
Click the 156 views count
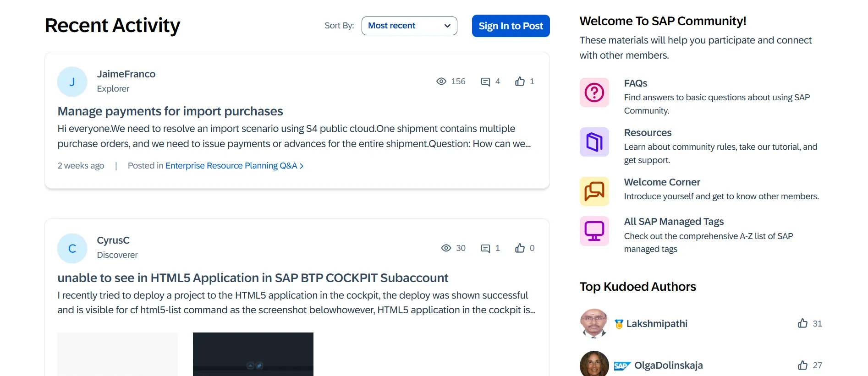[458, 82]
